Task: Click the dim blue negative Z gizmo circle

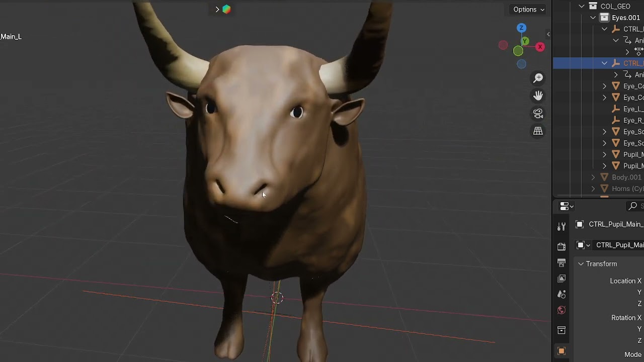Action: click(x=522, y=64)
